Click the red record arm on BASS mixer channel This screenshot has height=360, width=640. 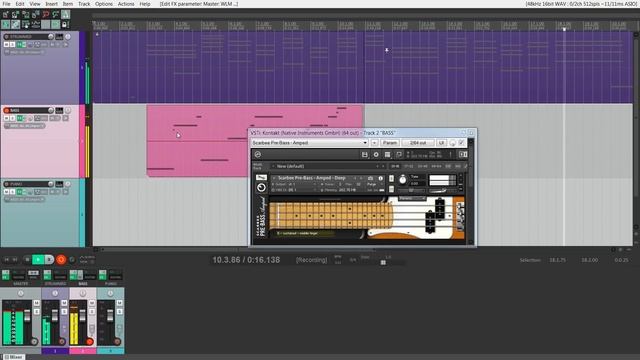(x=90, y=341)
